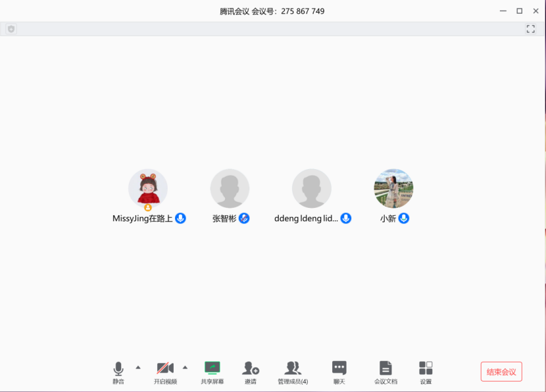Image resolution: width=546 pixels, height=392 pixels.
Task: Expand audio options arrow beside 静音
Action: 138,367
